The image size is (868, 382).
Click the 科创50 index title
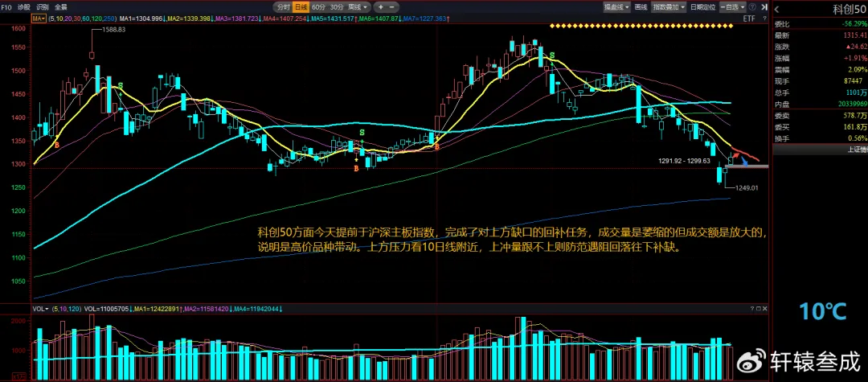(x=850, y=9)
